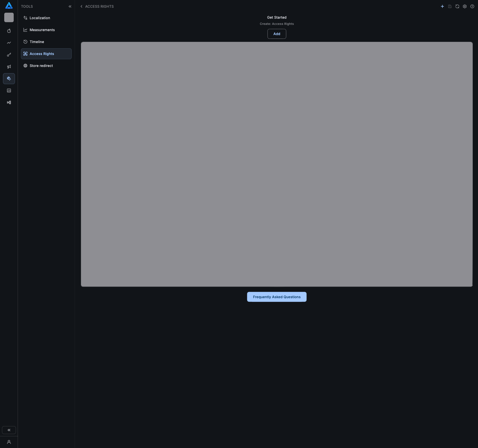Open the Visual Studio logo icon
Image resolution: width=478 pixels, height=448 pixels.
(x=9, y=103)
